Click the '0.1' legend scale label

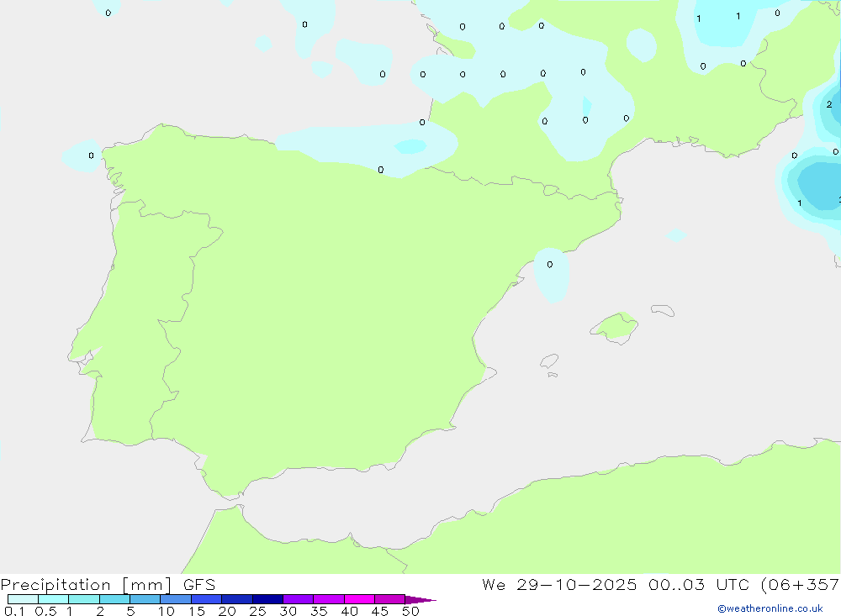click(14, 611)
